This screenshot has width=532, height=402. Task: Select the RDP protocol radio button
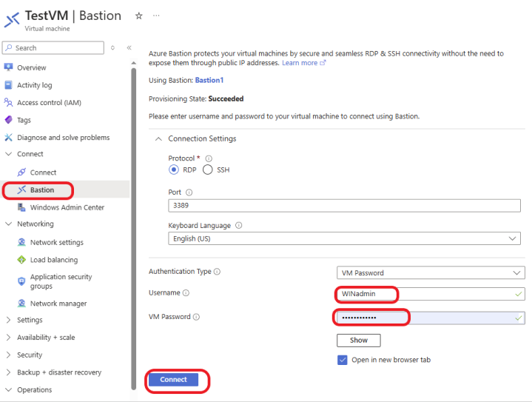tap(174, 170)
